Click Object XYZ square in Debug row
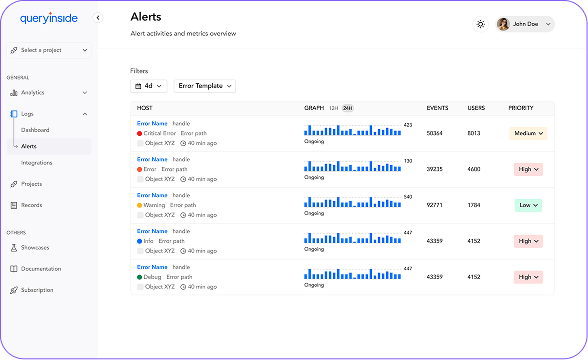This screenshot has width=588, height=360. click(x=140, y=287)
